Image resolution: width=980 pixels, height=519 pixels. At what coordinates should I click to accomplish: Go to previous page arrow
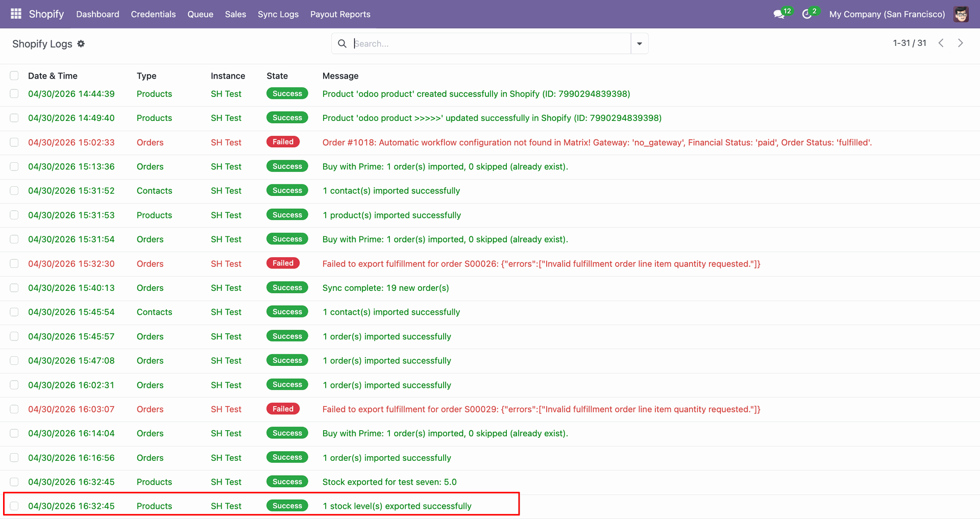(x=941, y=43)
